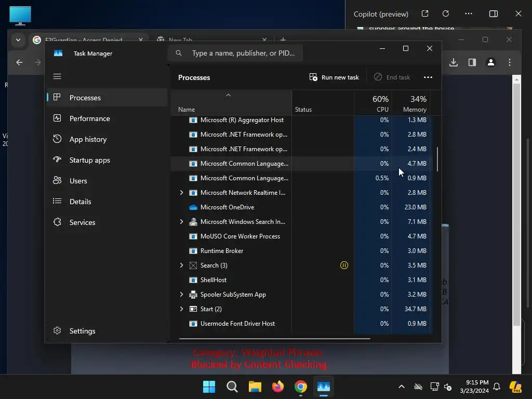The height and width of the screenshot is (399, 532).
Task: Sort processes by Name column
Action: 231,103
